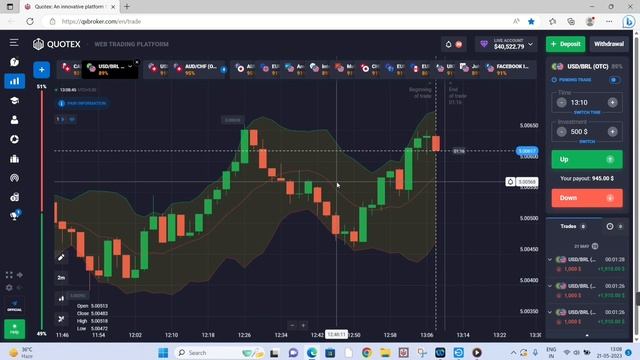Place a Down trade
This screenshot has height=360, width=640.
click(x=587, y=198)
